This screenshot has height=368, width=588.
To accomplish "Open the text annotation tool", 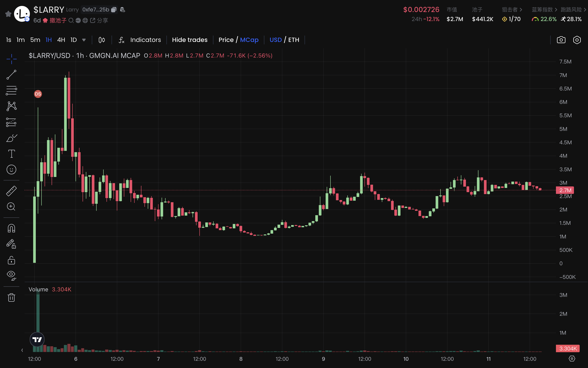I will (11, 153).
